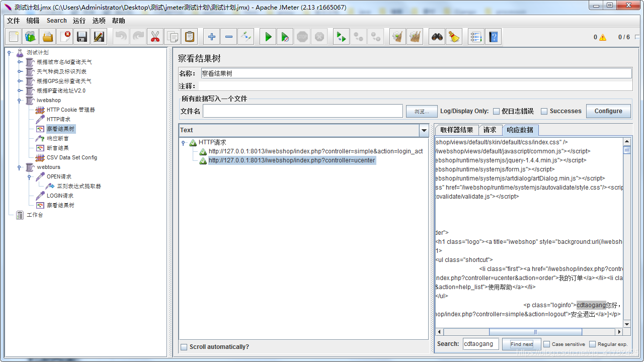Viewport: 644px width, 362px height.
Task: Switch to 取样器结果 tab
Action: tap(457, 130)
